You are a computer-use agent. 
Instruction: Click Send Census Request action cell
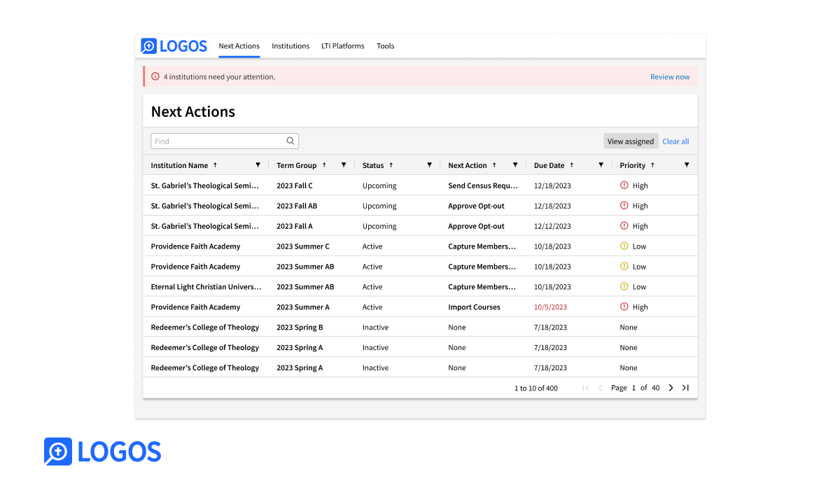[x=483, y=185]
